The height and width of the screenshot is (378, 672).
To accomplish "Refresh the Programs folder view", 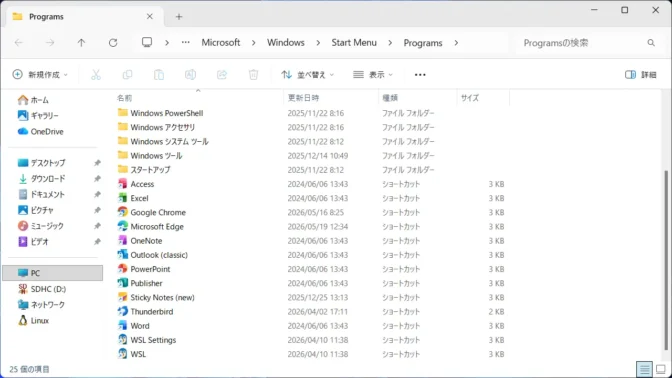I will (x=113, y=42).
